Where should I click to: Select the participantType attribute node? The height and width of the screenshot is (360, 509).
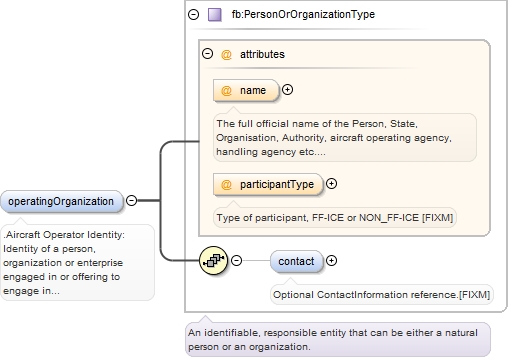point(268,184)
